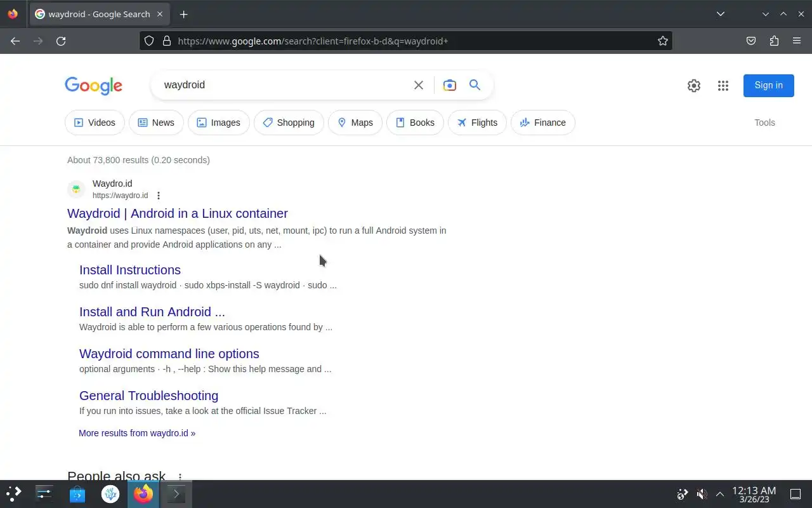Filter results by Images
Image resolution: width=812 pixels, height=508 pixels.
click(219, 123)
